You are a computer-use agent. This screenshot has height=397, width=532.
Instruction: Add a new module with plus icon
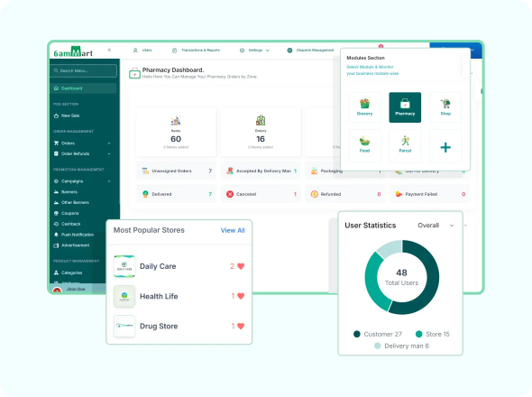click(445, 147)
